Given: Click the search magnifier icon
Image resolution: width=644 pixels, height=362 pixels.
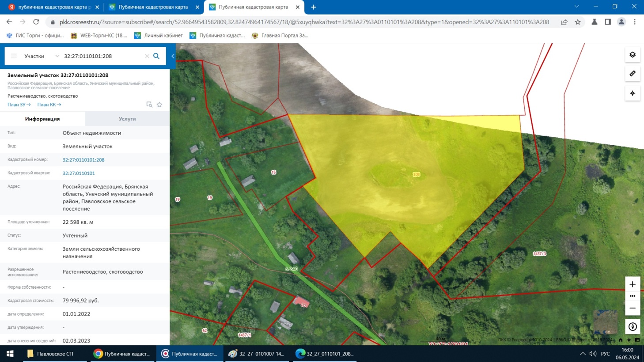Looking at the screenshot, I should (x=156, y=56).
